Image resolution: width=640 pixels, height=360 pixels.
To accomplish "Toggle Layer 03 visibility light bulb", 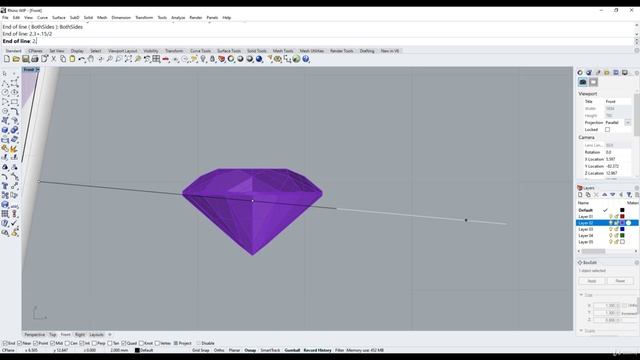I will pos(611,229).
